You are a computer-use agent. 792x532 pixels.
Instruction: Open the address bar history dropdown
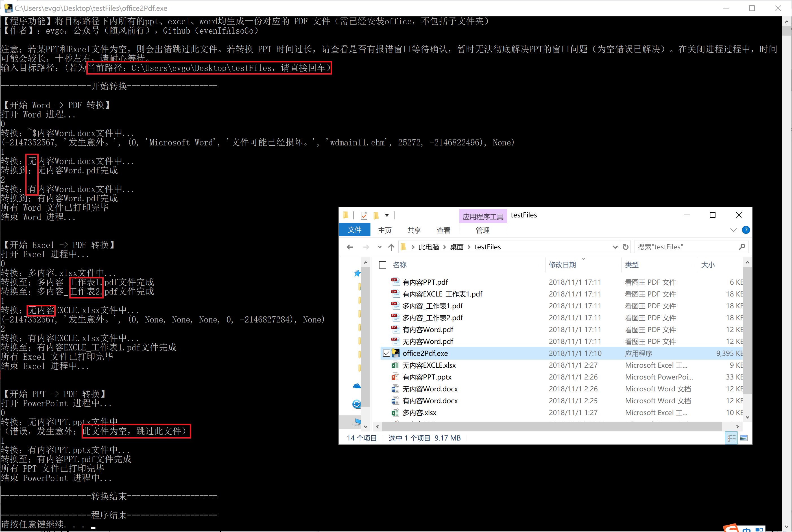(615, 247)
